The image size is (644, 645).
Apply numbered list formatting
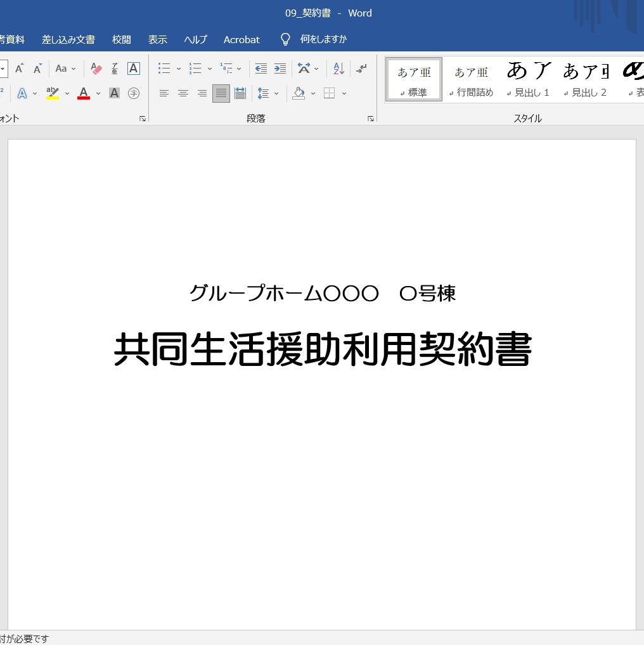(195, 68)
